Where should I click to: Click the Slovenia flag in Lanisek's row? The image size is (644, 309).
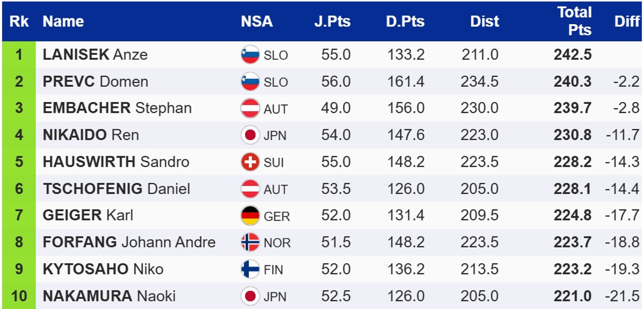250,55
